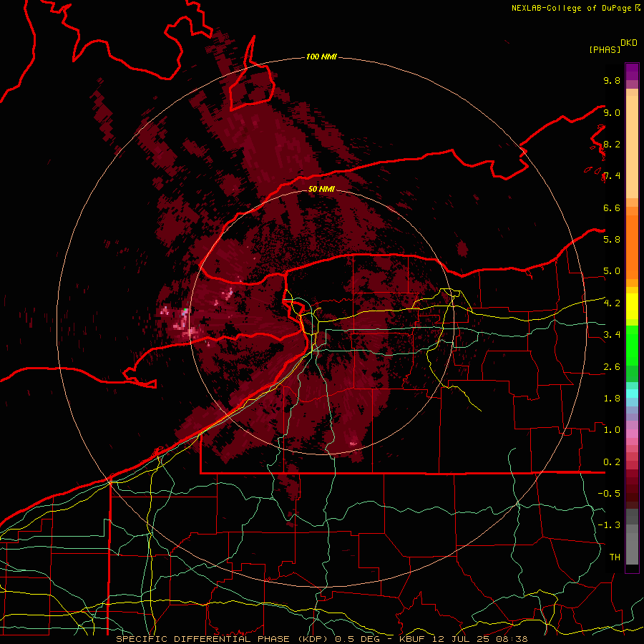Click the TH label on the color scale
Screen dimensions: 644x644
615,557
